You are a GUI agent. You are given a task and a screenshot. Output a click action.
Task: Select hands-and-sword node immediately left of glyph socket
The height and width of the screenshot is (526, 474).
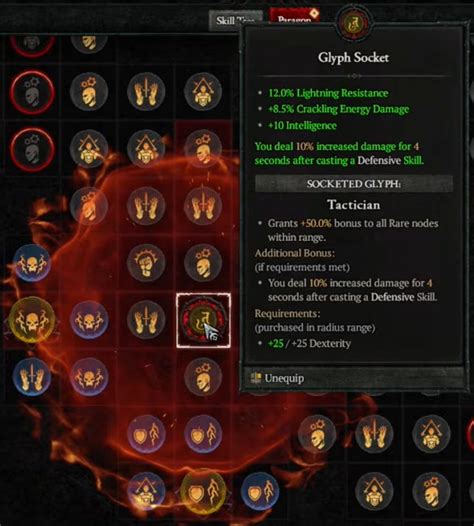point(146,320)
